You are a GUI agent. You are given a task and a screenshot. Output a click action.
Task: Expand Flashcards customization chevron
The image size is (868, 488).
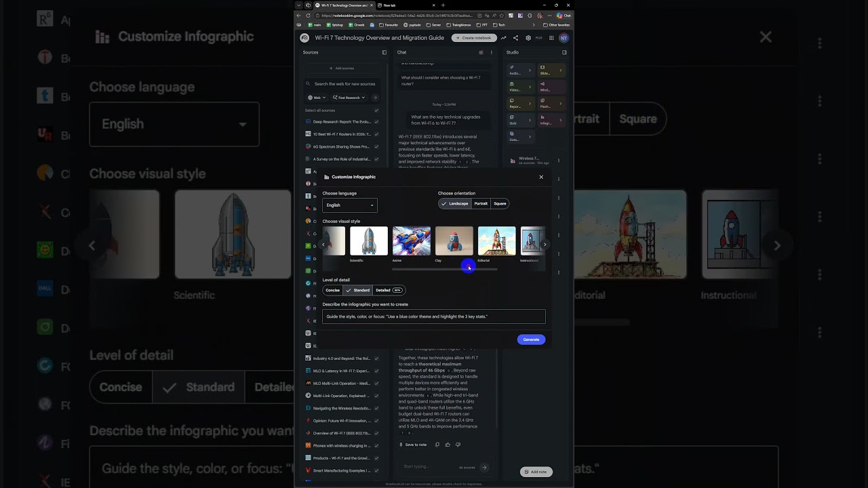click(x=561, y=104)
